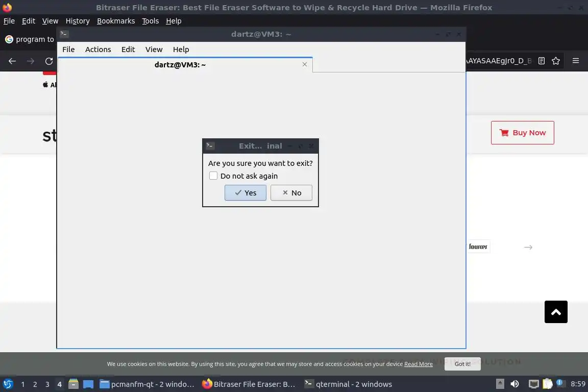Toggle Firefox reader view icon
This screenshot has height=392, width=588.
pos(541,61)
